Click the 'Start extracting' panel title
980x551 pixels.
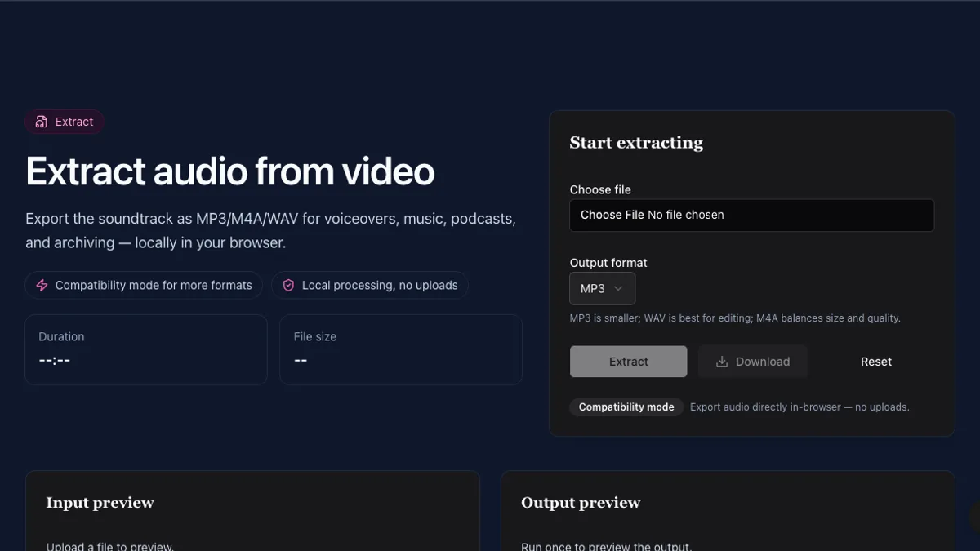pyautogui.click(x=636, y=143)
